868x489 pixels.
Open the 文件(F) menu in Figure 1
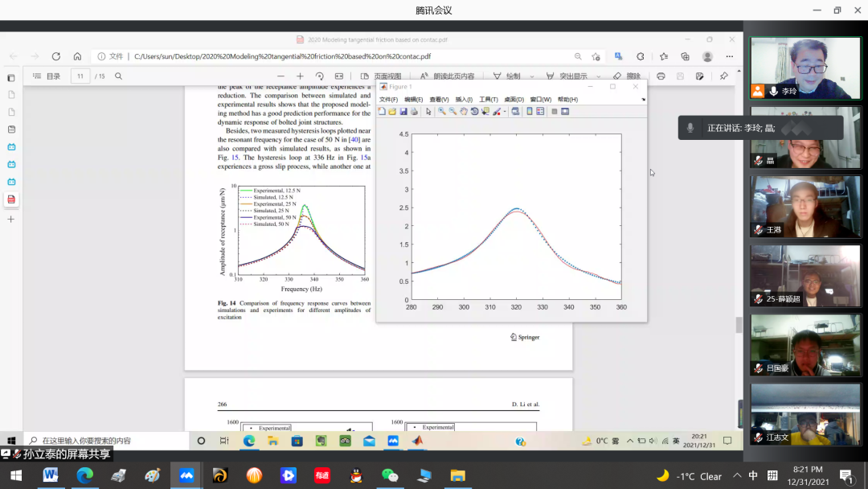(388, 100)
